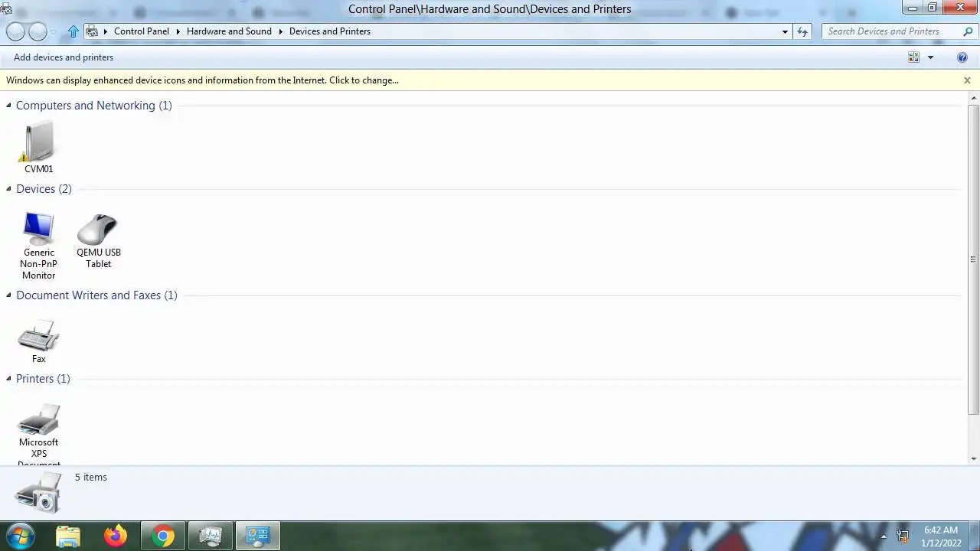Go up one level with blue arrow
The height and width of the screenshot is (551, 980).
(x=73, y=31)
